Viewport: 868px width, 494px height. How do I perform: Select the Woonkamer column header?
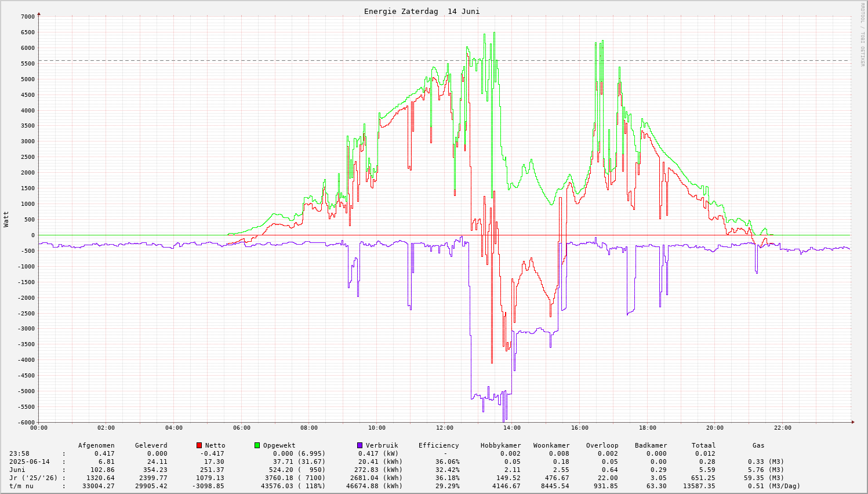tap(551, 445)
